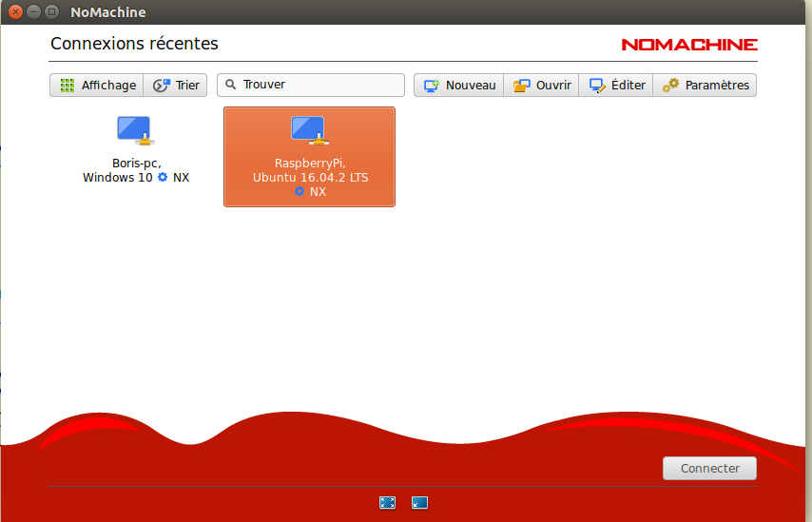Create a connection with the Nouveau button
The image size is (812, 522).
point(459,85)
